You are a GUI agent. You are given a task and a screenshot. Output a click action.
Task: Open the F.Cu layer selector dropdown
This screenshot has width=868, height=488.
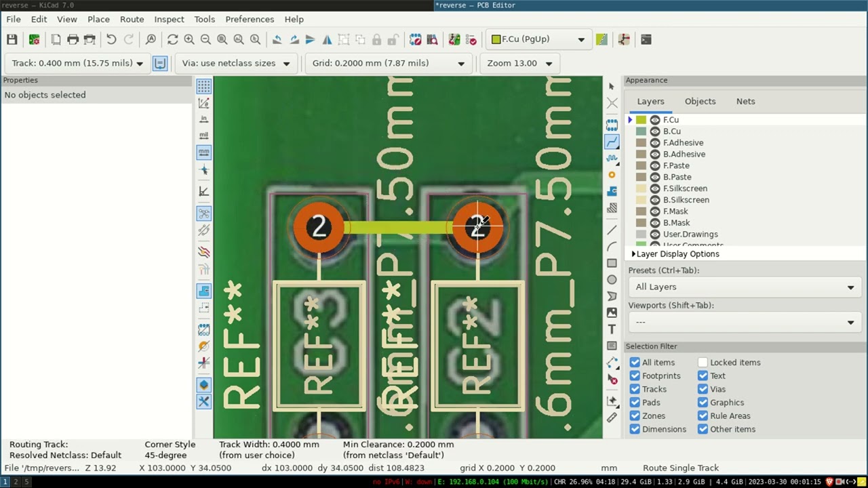point(538,39)
